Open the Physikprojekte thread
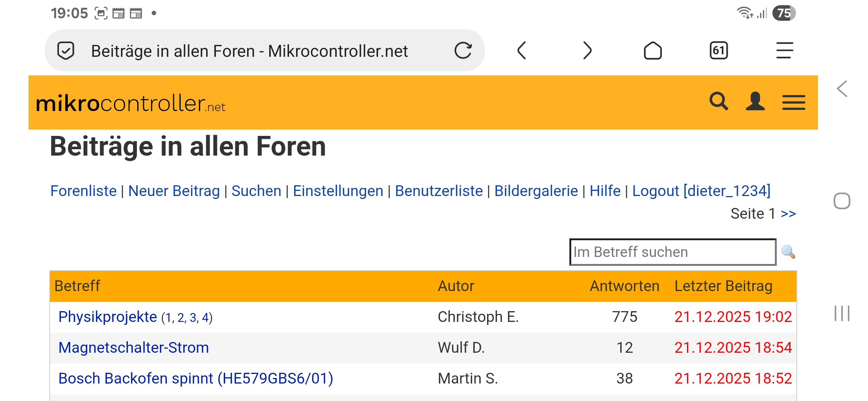This screenshot has height=401, width=868. tap(108, 317)
